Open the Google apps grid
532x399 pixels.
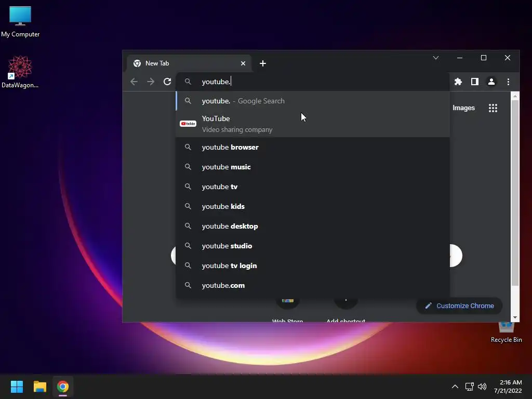(493, 108)
